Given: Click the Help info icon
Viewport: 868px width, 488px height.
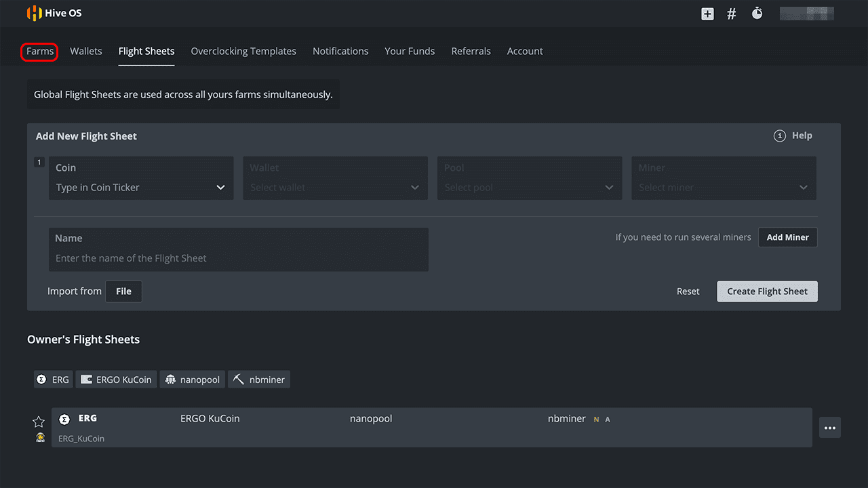Looking at the screenshot, I should 780,136.
